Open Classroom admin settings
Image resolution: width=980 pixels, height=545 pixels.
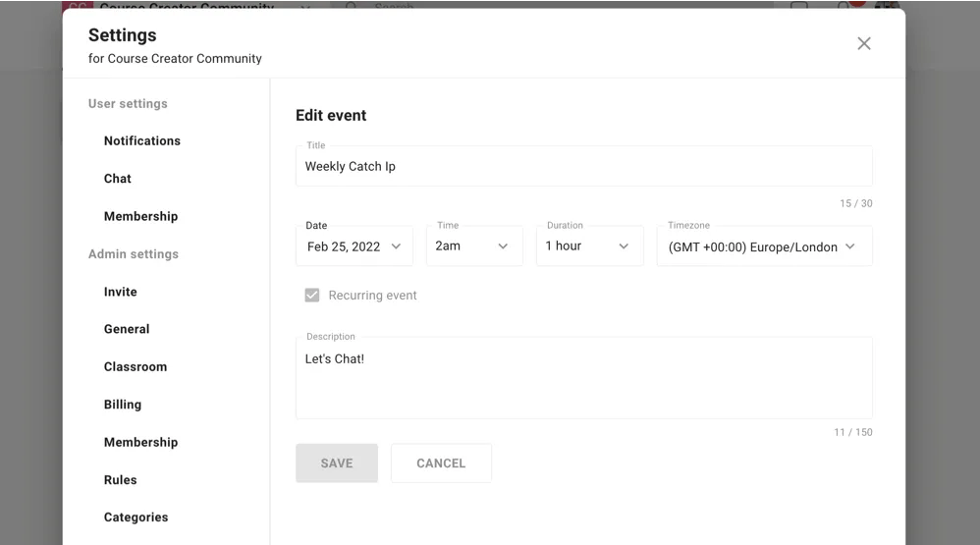point(135,367)
